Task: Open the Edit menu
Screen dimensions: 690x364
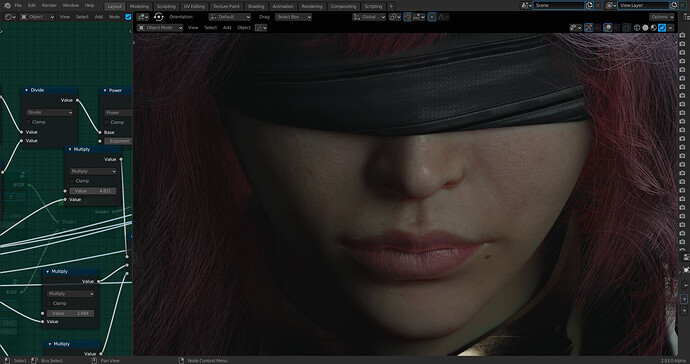Action: [32, 6]
